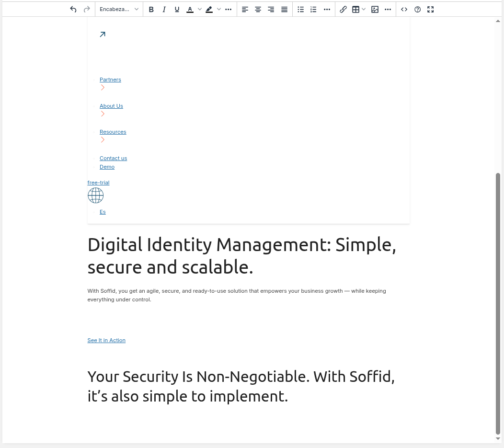Show more options beside numbered list
The height and width of the screenshot is (448, 504).
(327, 9)
